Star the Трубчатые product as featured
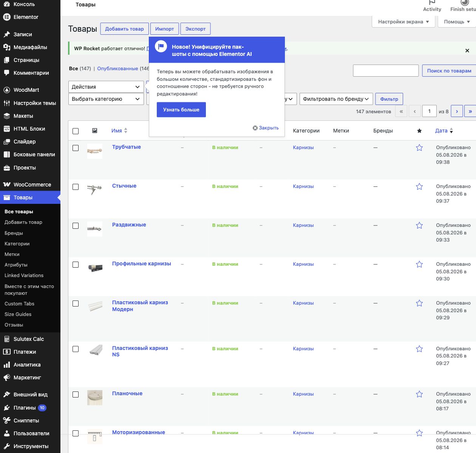The image size is (476, 453). [419, 148]
